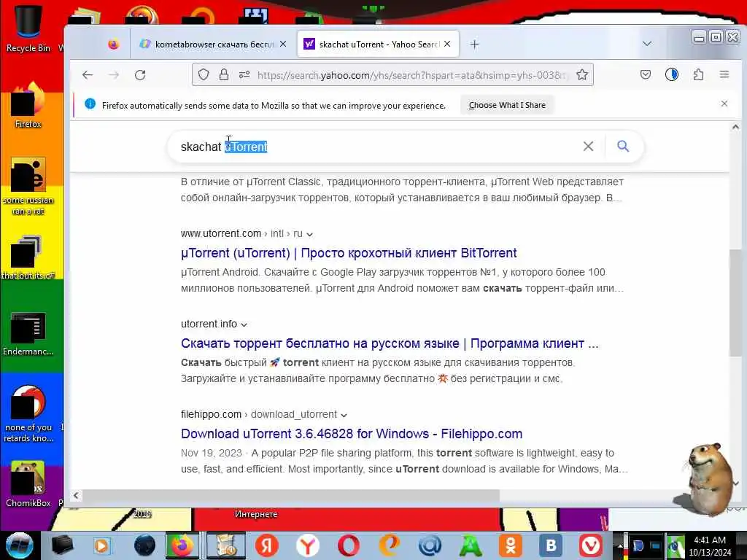Image resolution: width=747 pixels, height=560 pixels.
Task: Select the skachat uTorrent Yahoo Search tab
Action: pyautogui.click(x=378, y=44)
